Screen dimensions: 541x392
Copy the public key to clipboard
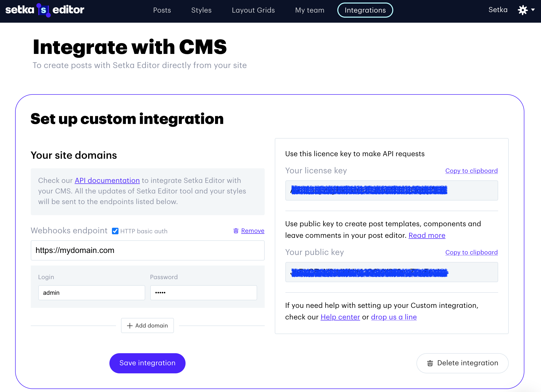(x=471, y=252)
